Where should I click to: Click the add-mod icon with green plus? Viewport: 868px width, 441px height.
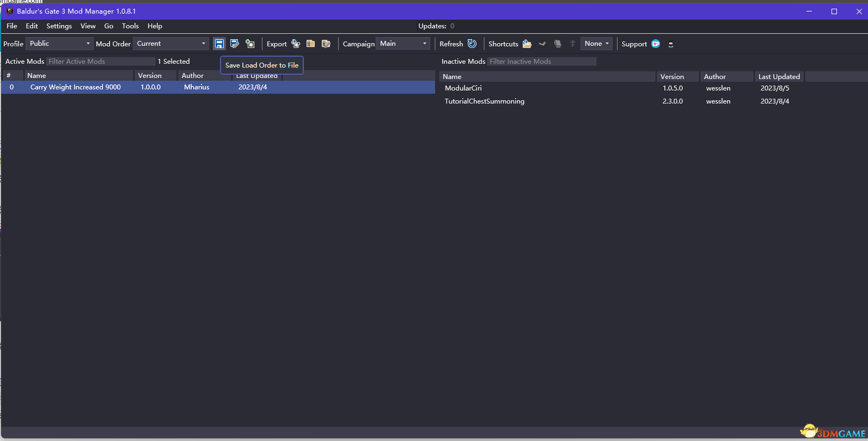tap(250, 44)
